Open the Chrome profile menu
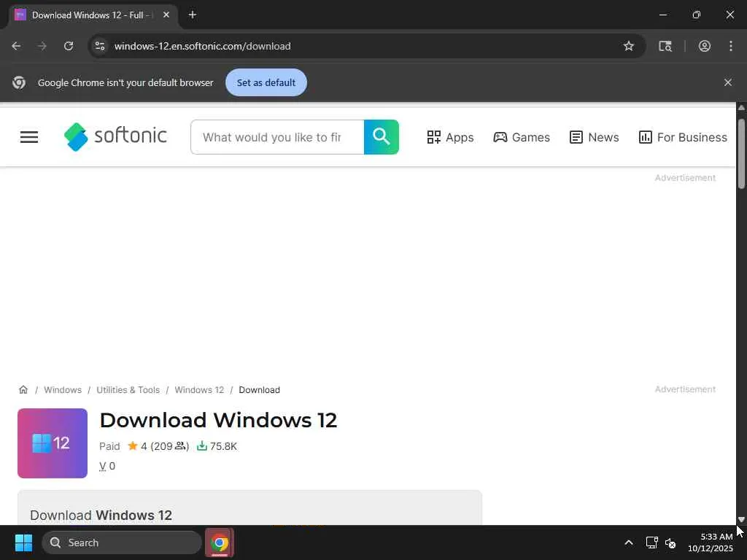Screen dimensions: 747x560 (705, 46)
